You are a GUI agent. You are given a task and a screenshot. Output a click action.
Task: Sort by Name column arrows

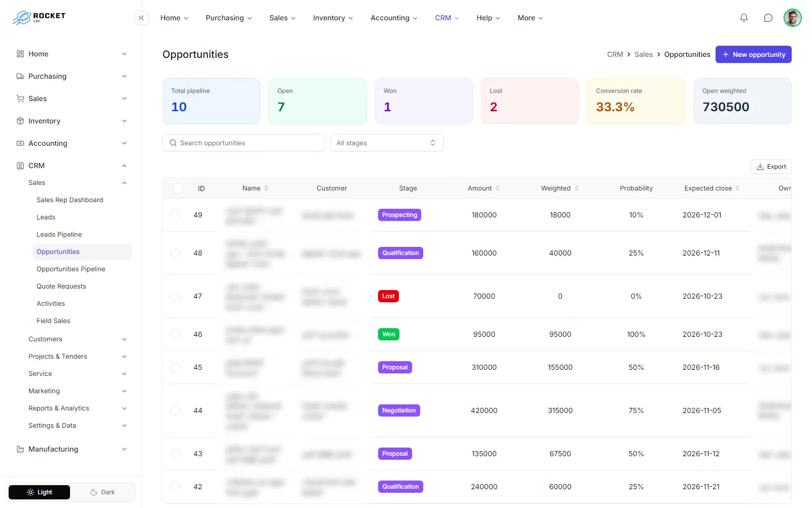click(266, 188)
